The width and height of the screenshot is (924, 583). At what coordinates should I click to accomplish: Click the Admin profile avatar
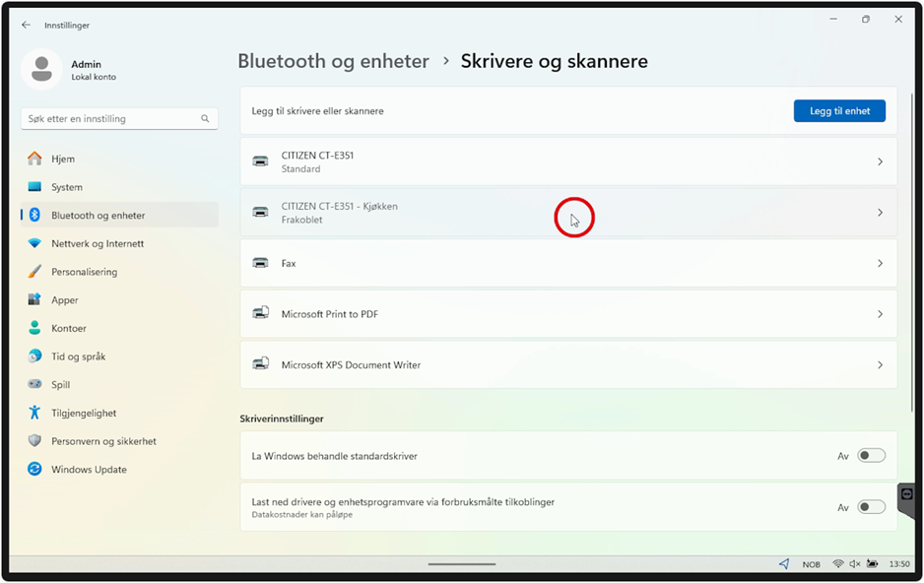click(41, 70)
